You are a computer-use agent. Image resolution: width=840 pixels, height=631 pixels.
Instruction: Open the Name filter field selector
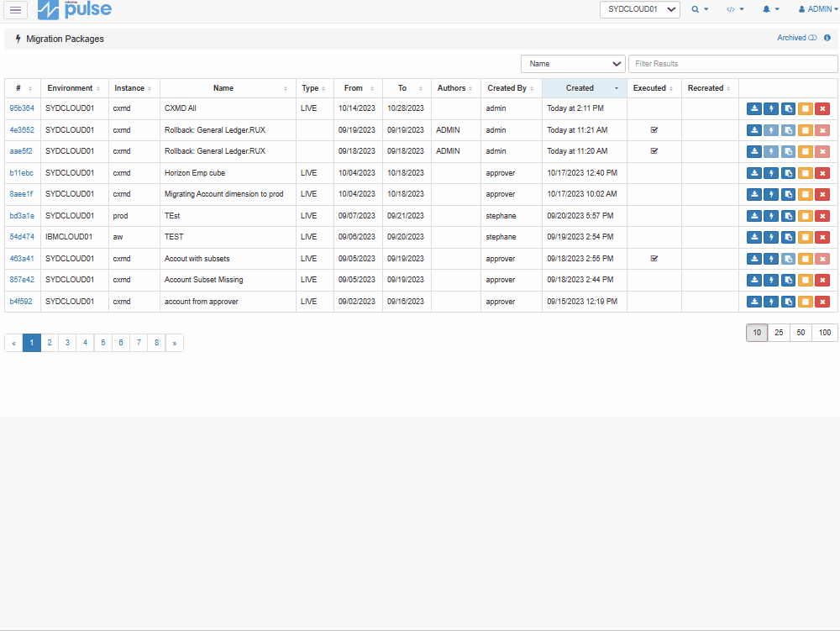tap(573, 64)
